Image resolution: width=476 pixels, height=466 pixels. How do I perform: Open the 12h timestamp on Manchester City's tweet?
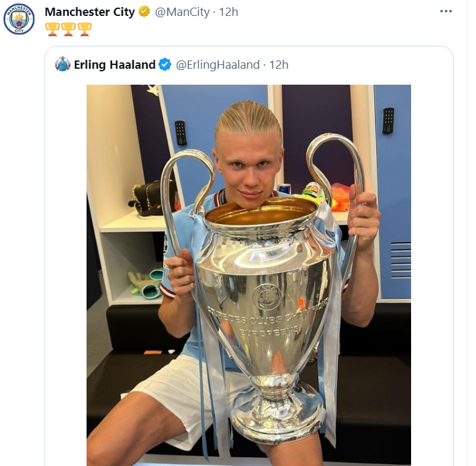228,12
